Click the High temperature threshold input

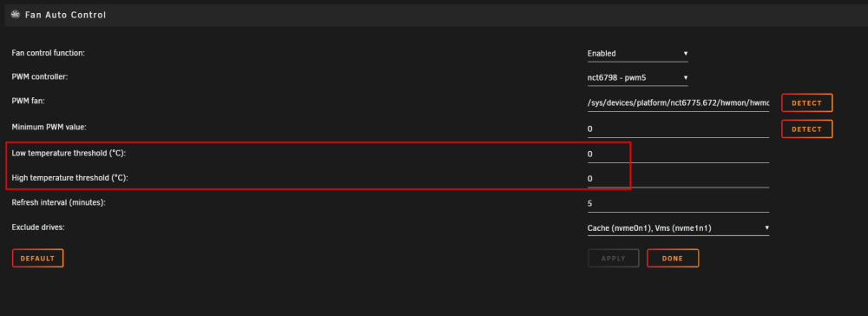click(678, 179)
